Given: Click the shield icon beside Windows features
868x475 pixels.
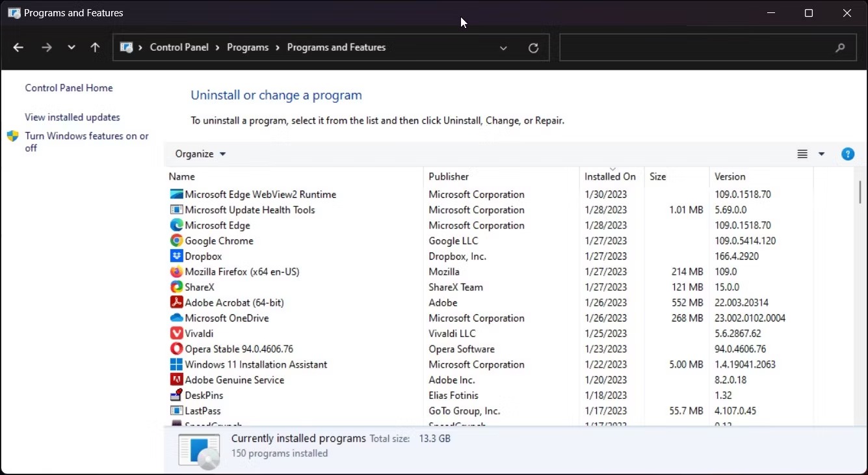Looking at the screenshot, I should click(12, 136).
